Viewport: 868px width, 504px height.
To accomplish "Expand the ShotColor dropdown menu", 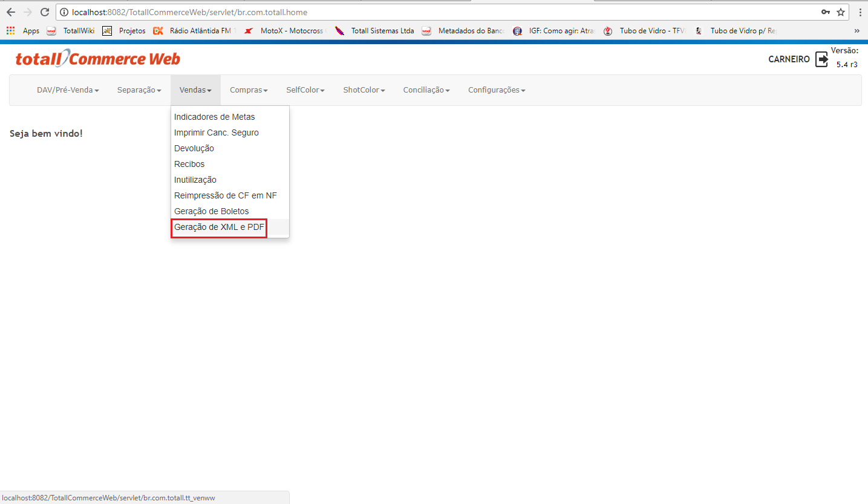I will tap(364, 90).
